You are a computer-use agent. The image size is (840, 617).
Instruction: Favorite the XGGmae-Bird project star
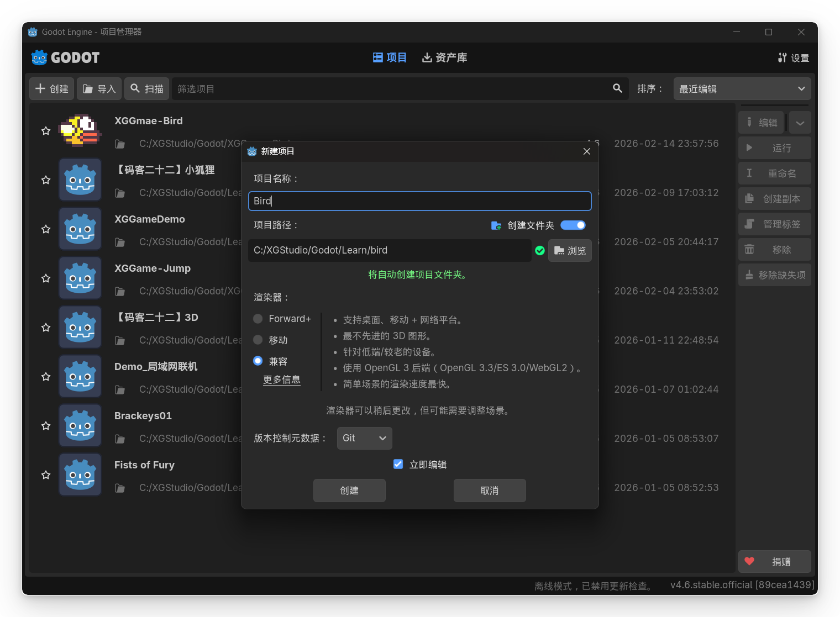(46, 131)
